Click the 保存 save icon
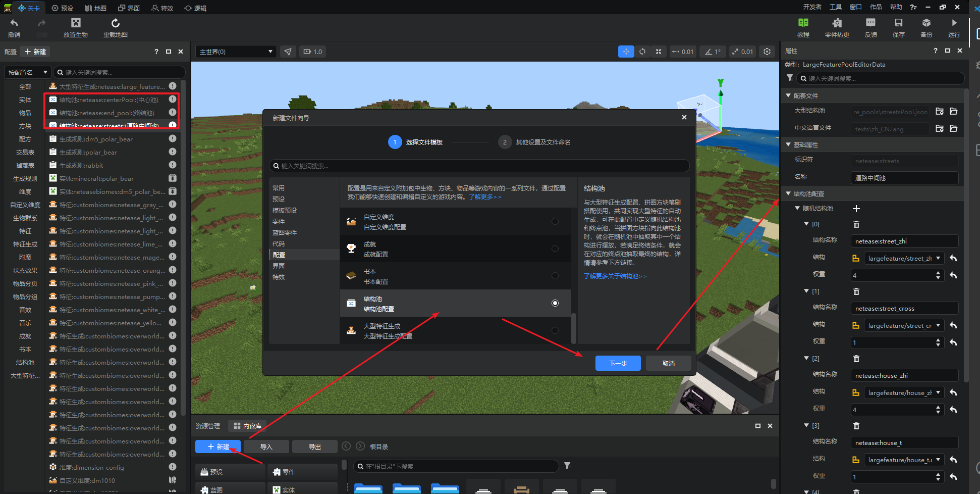Viewport: 980px width, 494px height. (x=899, y=23)
